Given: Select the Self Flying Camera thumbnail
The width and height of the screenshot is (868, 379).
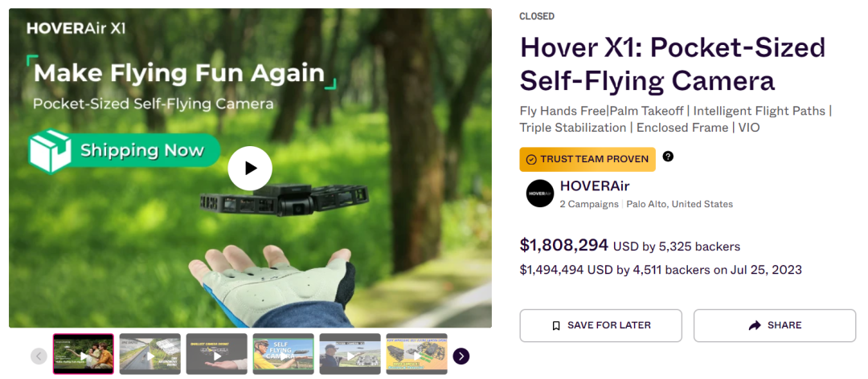Looking at the screenshot, I should click(x=284, y=354).
